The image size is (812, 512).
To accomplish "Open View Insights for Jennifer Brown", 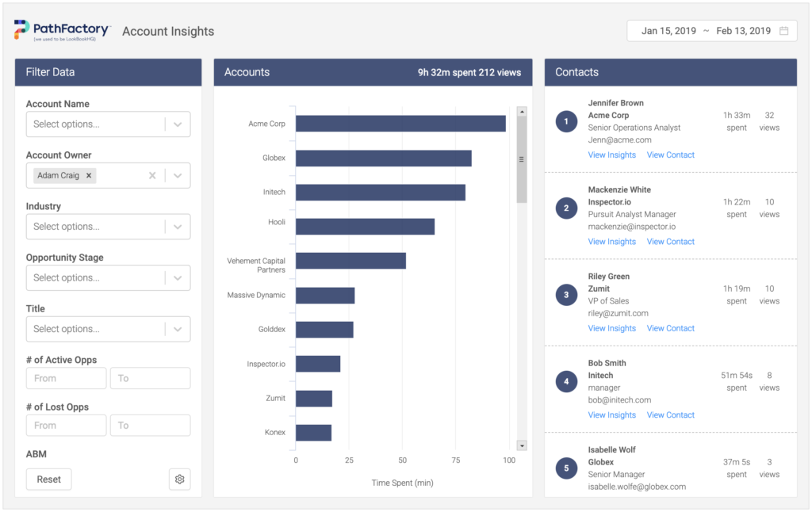I will click(x=611, y=155).
